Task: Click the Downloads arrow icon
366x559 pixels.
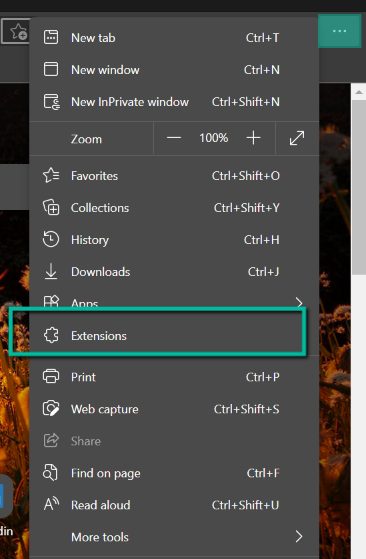Action: point(51,271)
